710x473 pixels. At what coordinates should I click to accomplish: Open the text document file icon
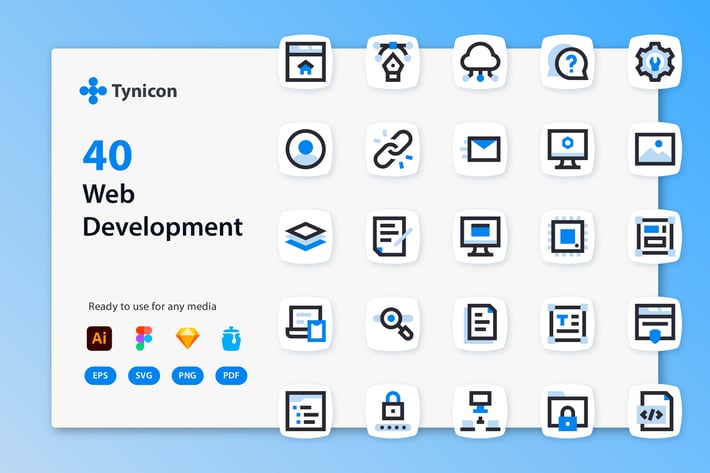(480, 324)
